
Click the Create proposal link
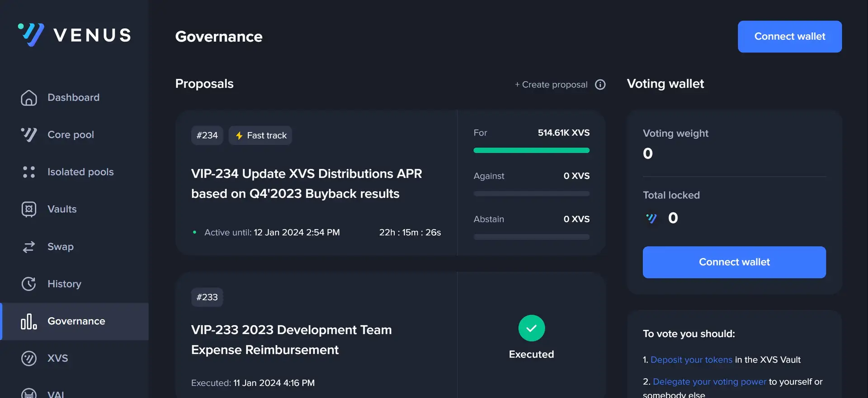(551, 84)
